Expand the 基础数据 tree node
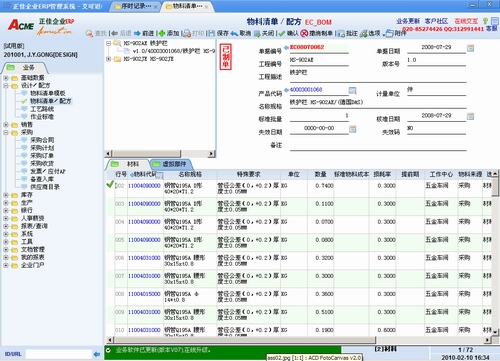The width and height of the screenshot is (500, 361). [x=6, y=78]
